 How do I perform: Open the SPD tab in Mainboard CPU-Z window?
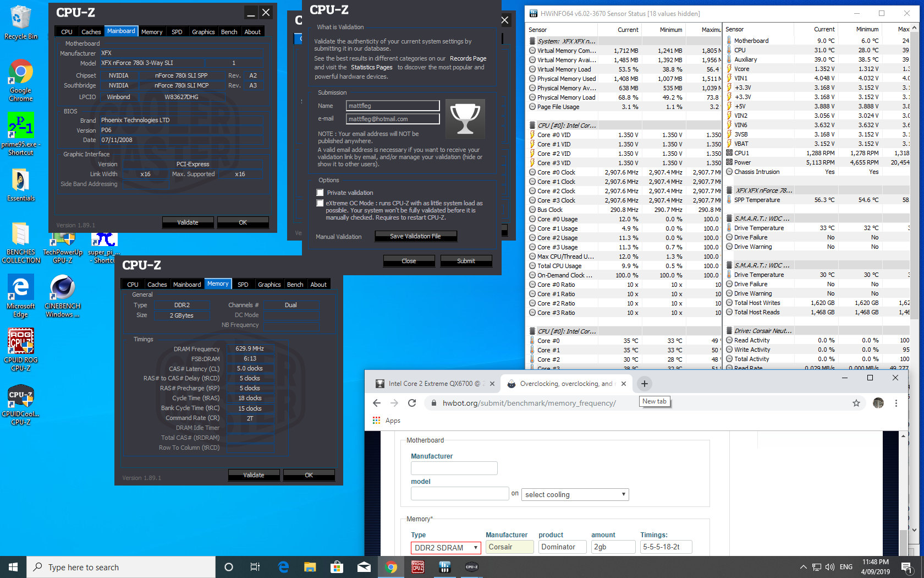(177, 32)
